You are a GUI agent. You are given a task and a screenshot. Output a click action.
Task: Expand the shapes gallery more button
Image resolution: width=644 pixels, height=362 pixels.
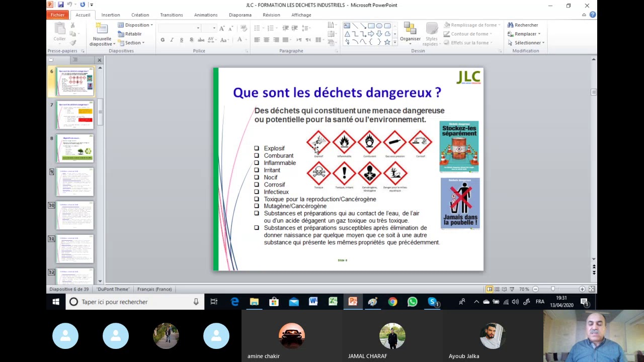(x=395, y=43)
